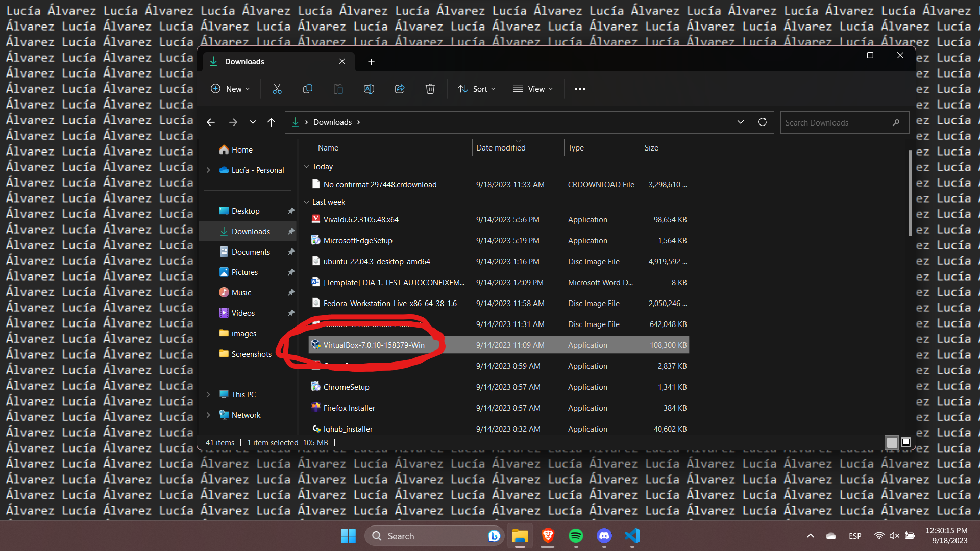This screenshot has width=980, height=551.
Task: Click the Rename icon in toolbar
Action: coord(369,89)
